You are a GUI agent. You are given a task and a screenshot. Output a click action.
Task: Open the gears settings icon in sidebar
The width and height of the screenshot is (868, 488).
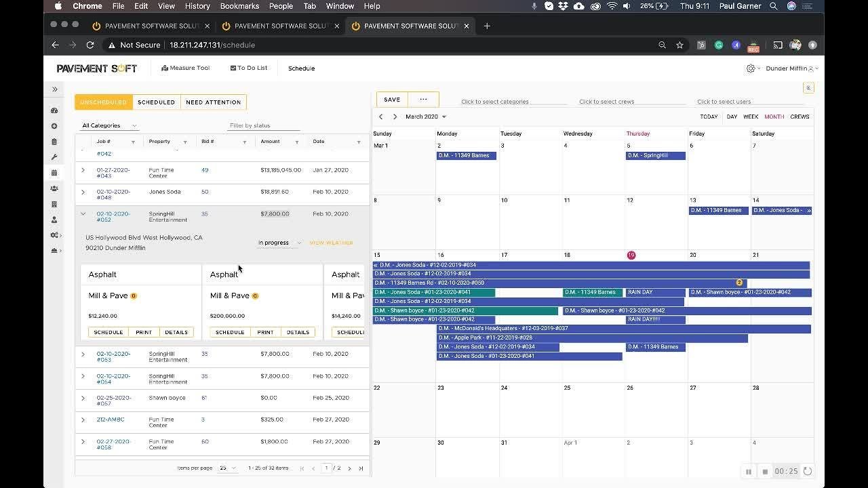(54, 235)
